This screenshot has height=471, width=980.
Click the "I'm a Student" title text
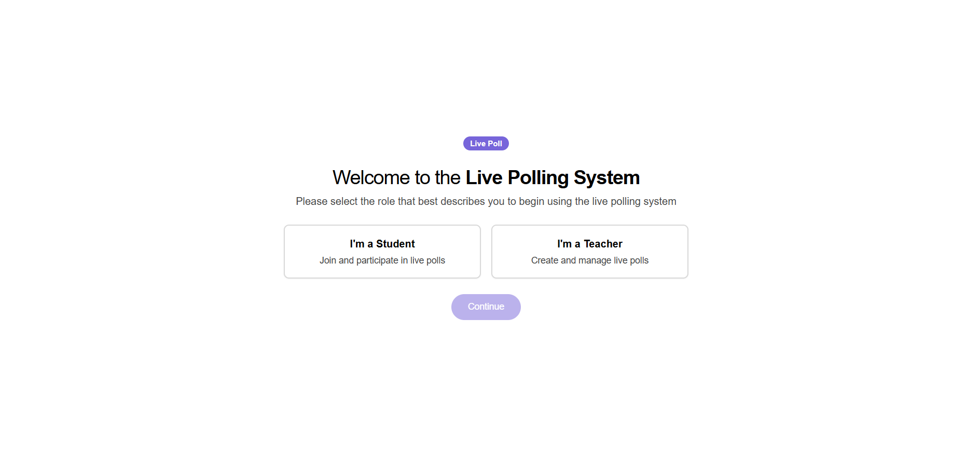[x=382, y=244]
